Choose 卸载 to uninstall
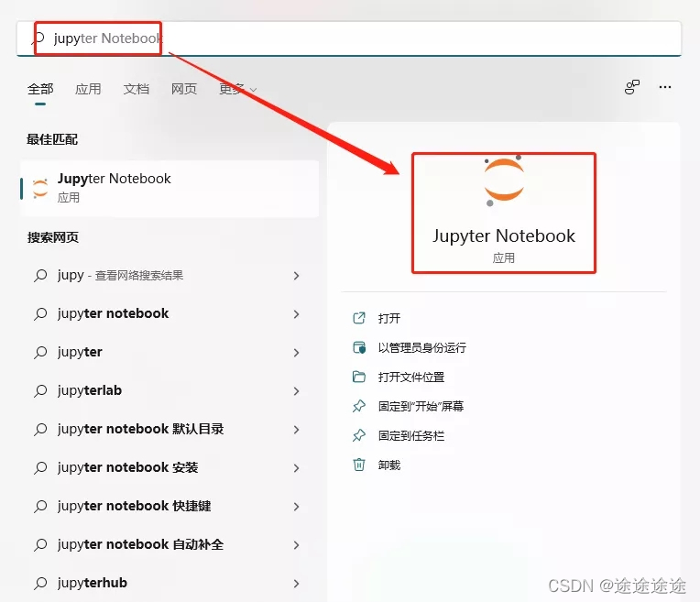Viewport: 700px width, 602px height. [x=388, y=465]
